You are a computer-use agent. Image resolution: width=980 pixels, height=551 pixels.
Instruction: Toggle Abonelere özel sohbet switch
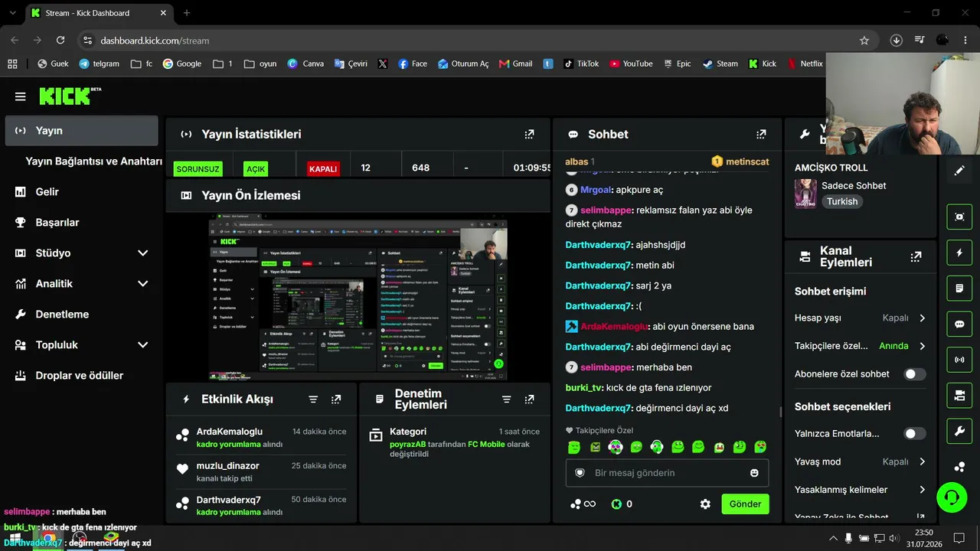click(x=915, y=374)
